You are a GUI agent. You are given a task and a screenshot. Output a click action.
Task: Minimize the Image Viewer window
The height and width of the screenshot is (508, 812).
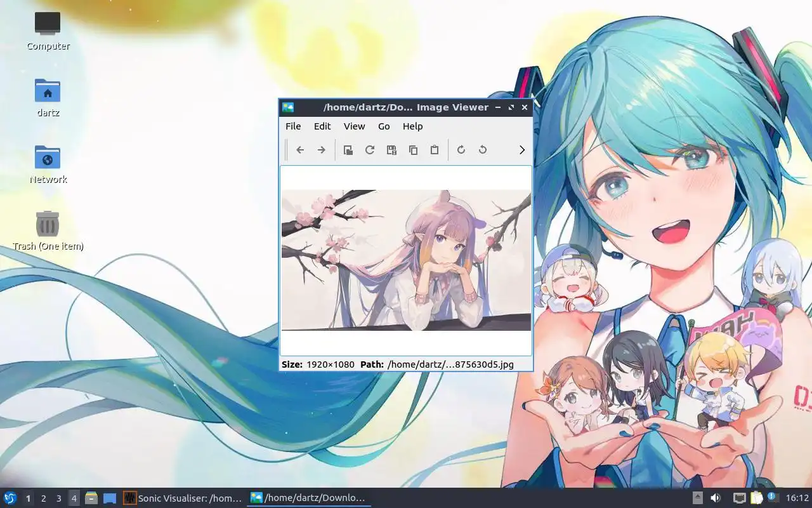(x=498, y=107)
